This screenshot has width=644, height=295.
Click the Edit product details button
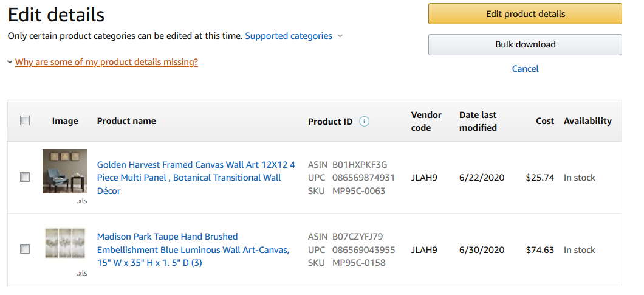pos(525,14)
